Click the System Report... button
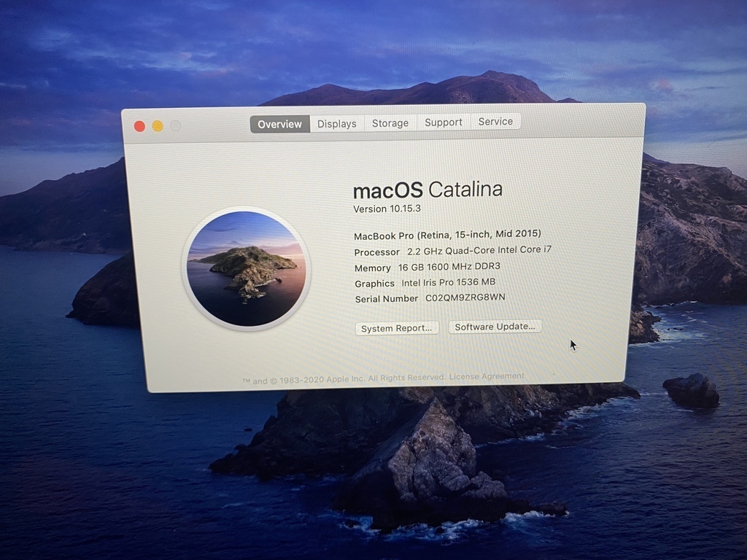 tap(396, 328)
